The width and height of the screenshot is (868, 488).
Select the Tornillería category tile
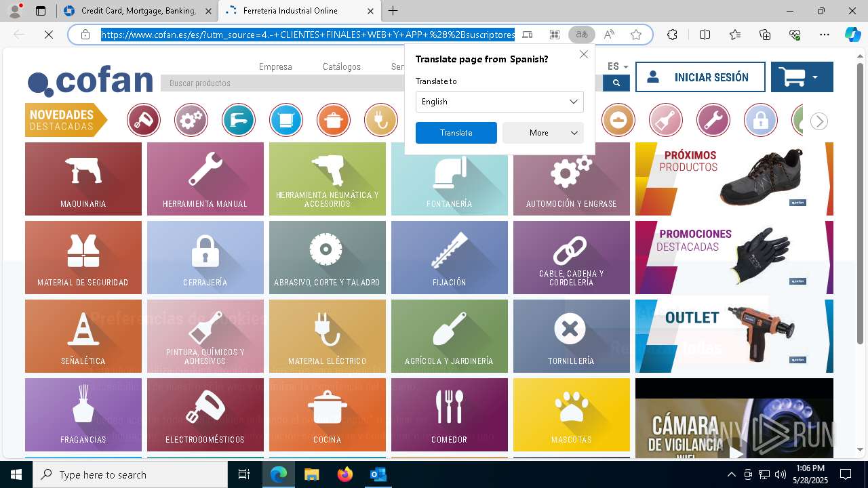pyautogui.click(x=572, y=336)
